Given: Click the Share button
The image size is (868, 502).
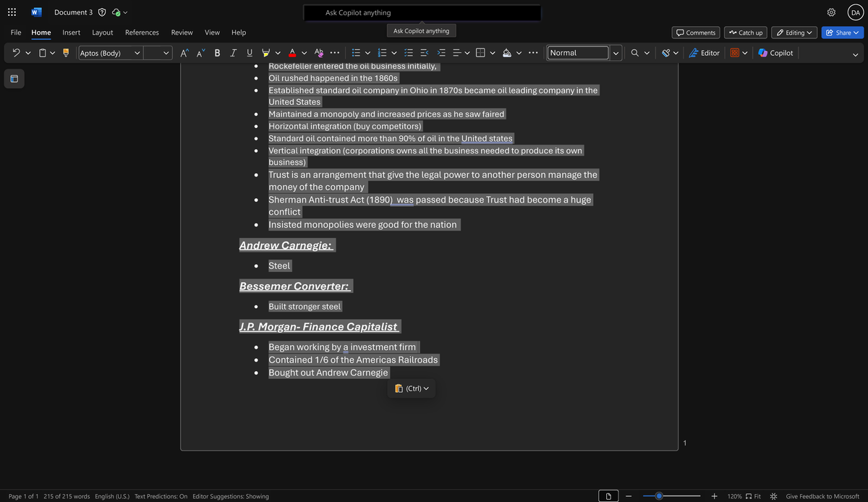Looking at the screenshot, I should click(843, 33).
